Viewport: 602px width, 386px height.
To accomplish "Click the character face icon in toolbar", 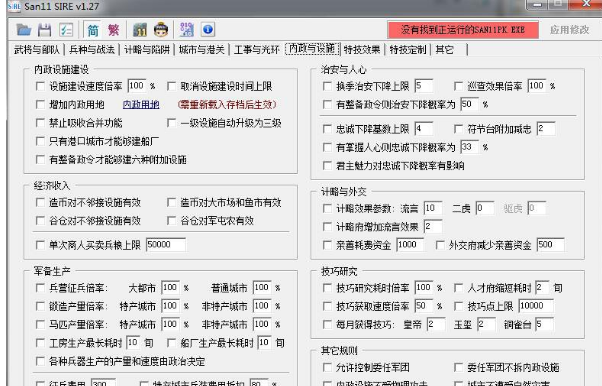I will click(x=161, y=30).
